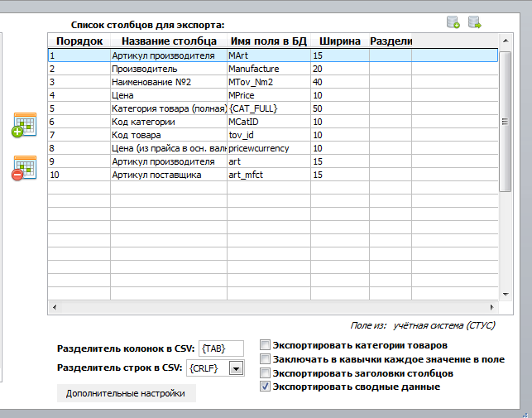Click the 'MPrice' field name cell
532x418 pixels.
269,95
